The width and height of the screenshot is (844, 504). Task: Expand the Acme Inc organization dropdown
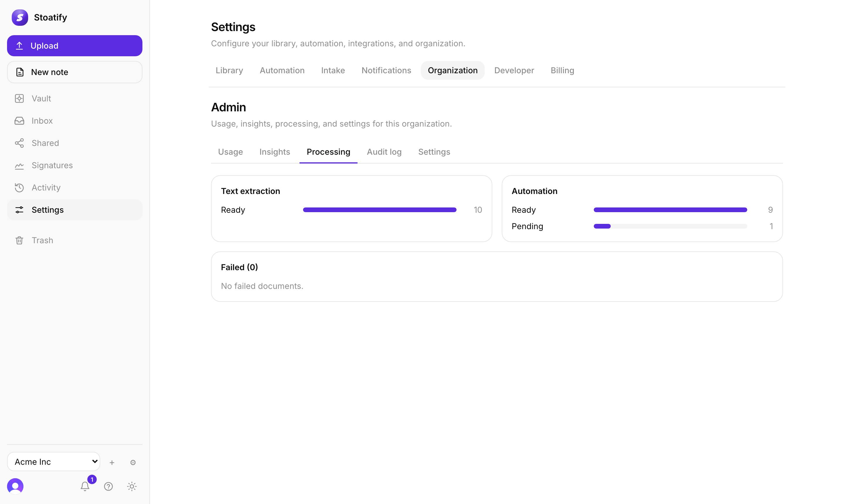54,462
